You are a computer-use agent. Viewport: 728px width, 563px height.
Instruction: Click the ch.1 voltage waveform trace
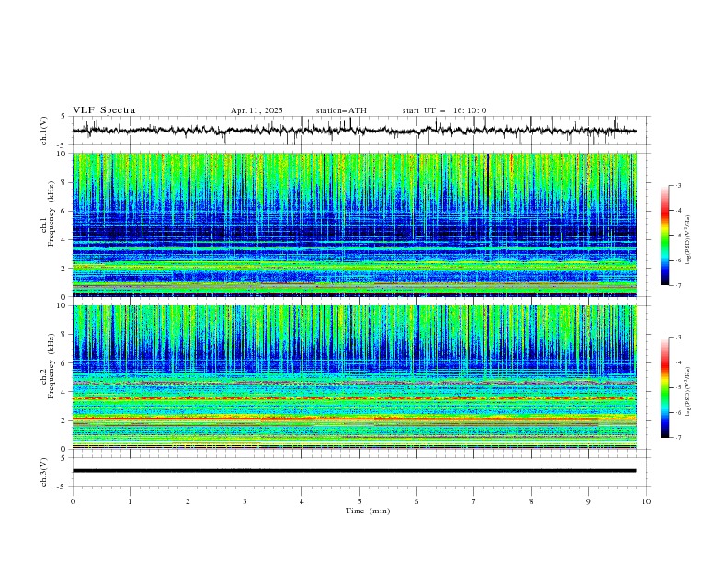click(355, 131)
